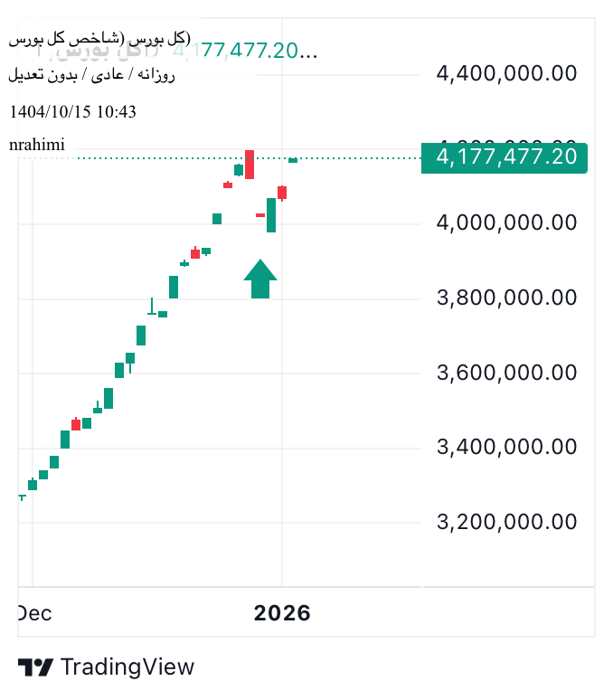
Task: Click the green current price label 4,177,477.20
Action: 505,157
